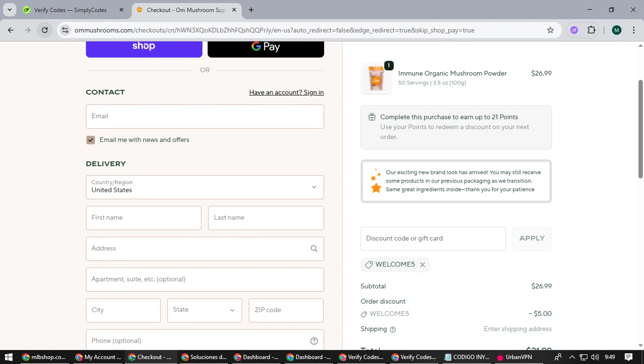
Task: Show hidden system tray icons
Action: [572, 357]
